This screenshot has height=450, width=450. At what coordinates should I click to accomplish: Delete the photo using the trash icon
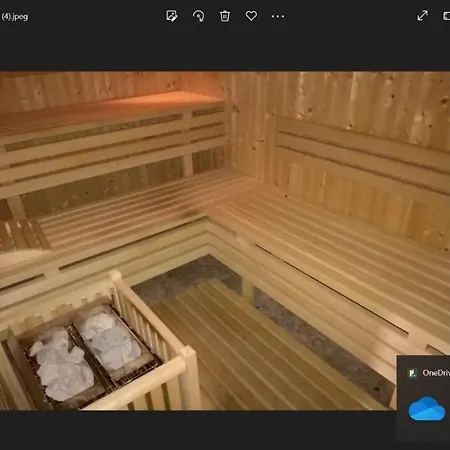click(225, 16)
